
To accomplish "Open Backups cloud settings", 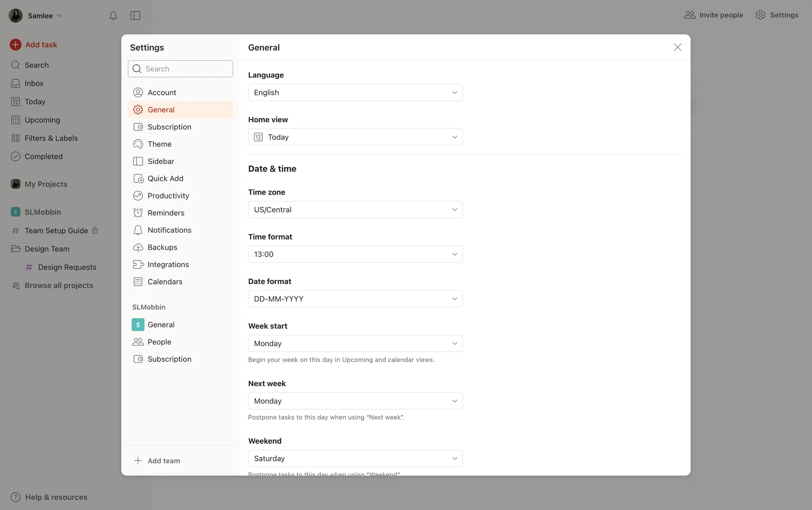I will [162, 247].
